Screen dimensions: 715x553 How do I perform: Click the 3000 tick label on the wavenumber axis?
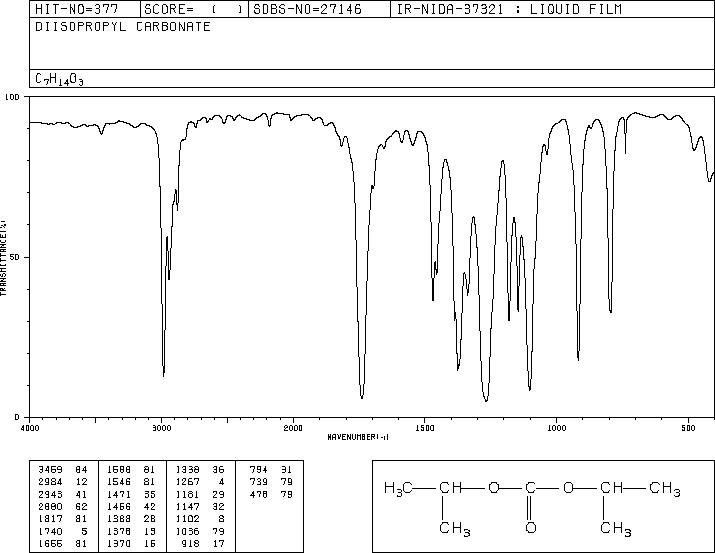pos(161,428)
